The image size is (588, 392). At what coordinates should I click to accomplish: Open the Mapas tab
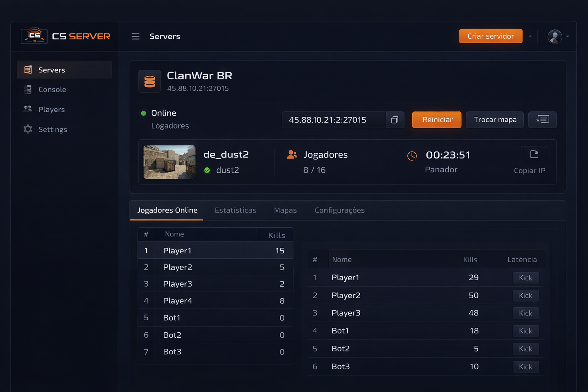tap(285, 210)
